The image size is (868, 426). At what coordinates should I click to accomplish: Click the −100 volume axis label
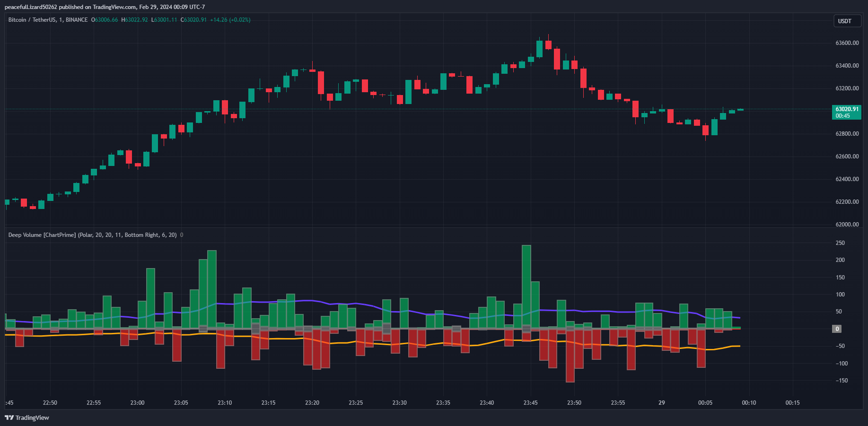point(842,364)
